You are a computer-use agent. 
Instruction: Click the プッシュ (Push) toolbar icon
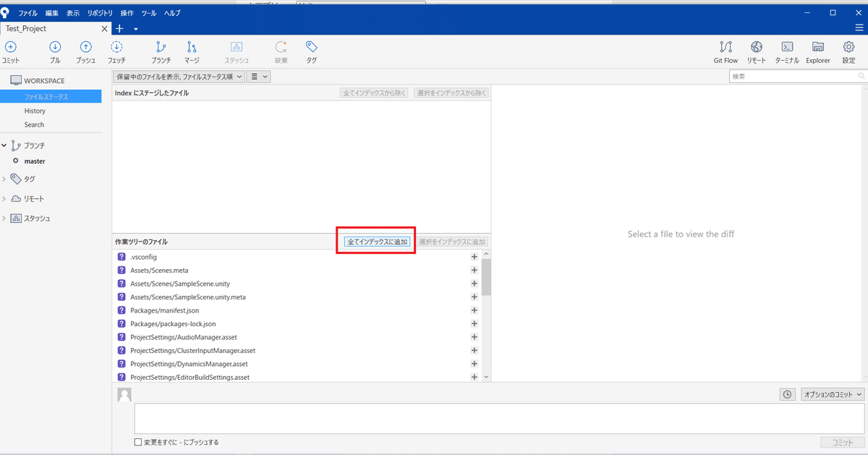coord(85,47)
